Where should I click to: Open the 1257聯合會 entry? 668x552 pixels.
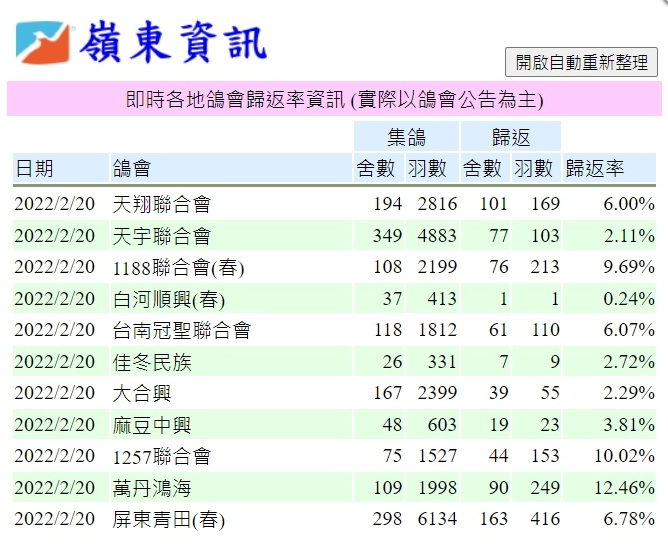[162, 457]
